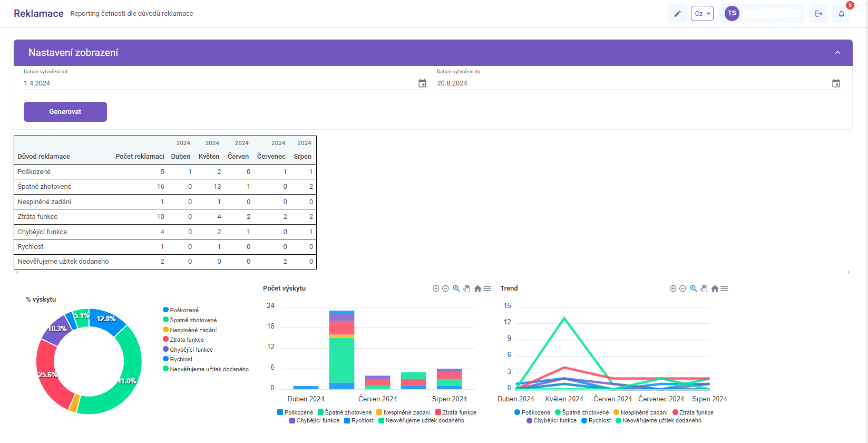Open calendar picker for Datum vytvoření od
This screenshot has width=868, height=443.
point(422,83)
